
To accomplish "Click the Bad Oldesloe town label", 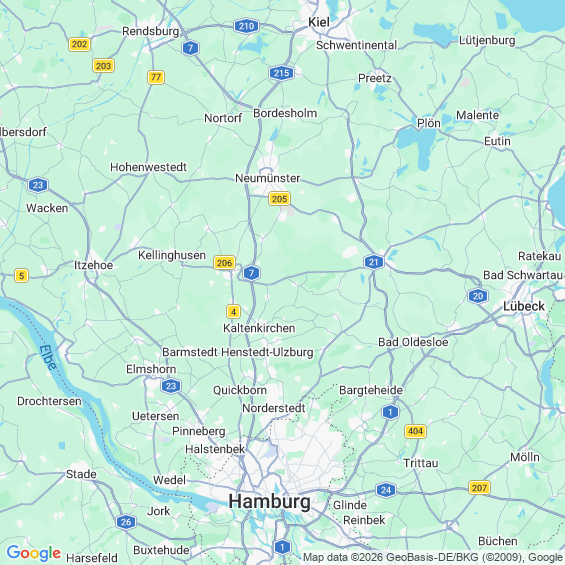I will (x=413, y=342).
